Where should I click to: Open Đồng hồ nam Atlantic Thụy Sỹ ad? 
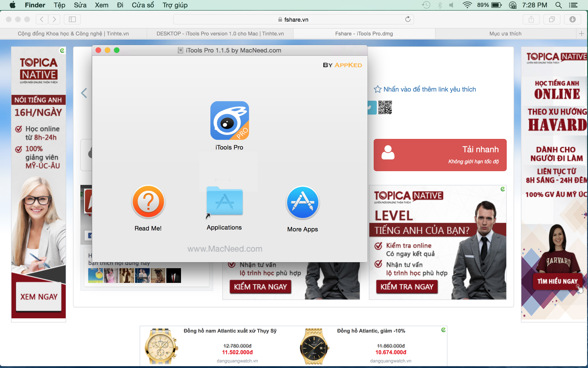[x=230, y=331]
